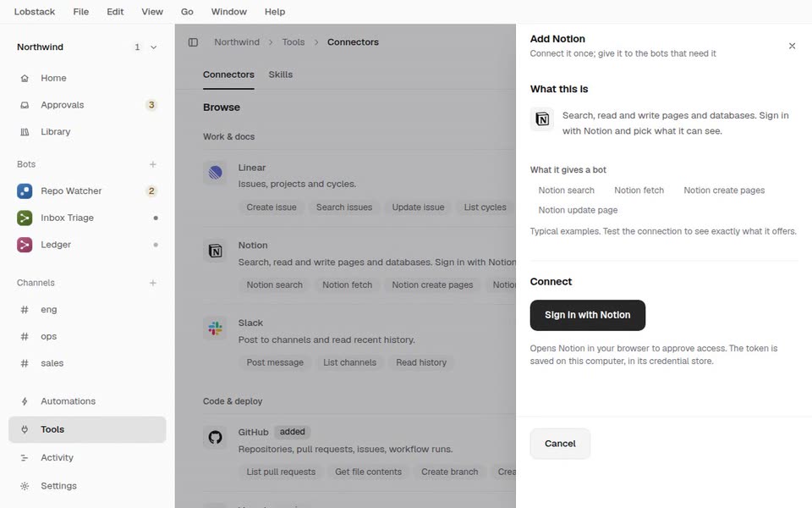
Task: Click the Get file contents chip
Action: point(368,472)
